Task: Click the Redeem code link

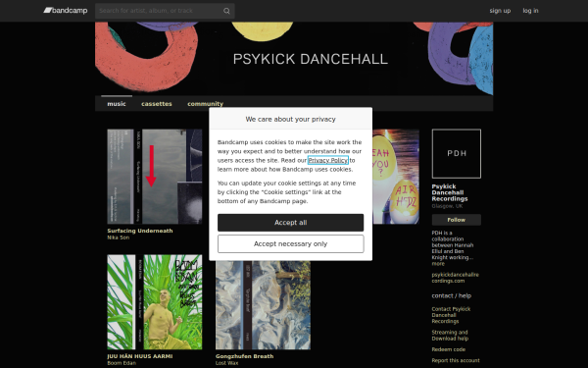Action: (x=448, y=349)
